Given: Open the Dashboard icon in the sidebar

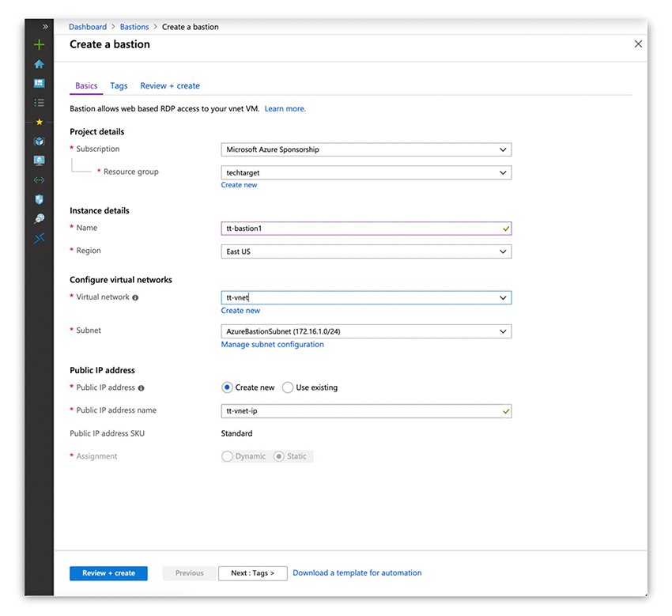Looking at the screenshot, I should point(38,83).
